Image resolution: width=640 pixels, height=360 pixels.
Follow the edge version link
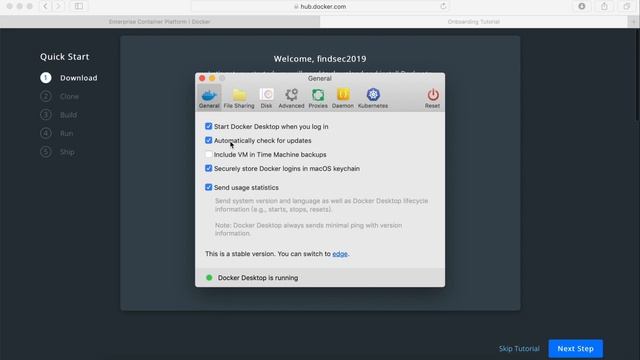(340, 254)
